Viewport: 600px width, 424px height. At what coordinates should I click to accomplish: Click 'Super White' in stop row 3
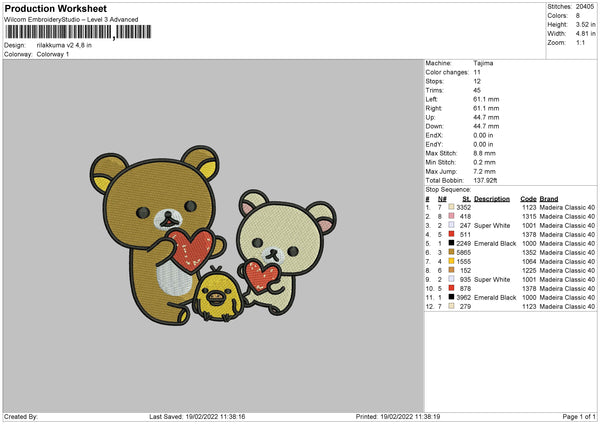pyautogui.click(x=492, y=225)
